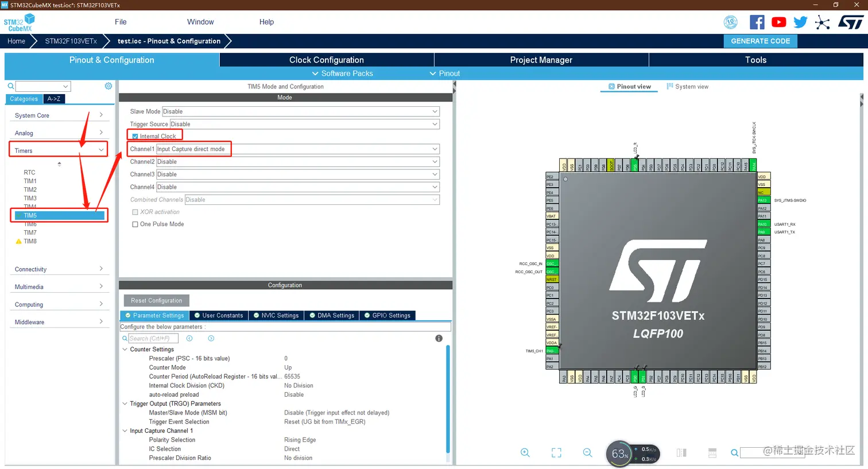Expand the Computing category
This screenshot has height=469, width=868.
(59, 305)
